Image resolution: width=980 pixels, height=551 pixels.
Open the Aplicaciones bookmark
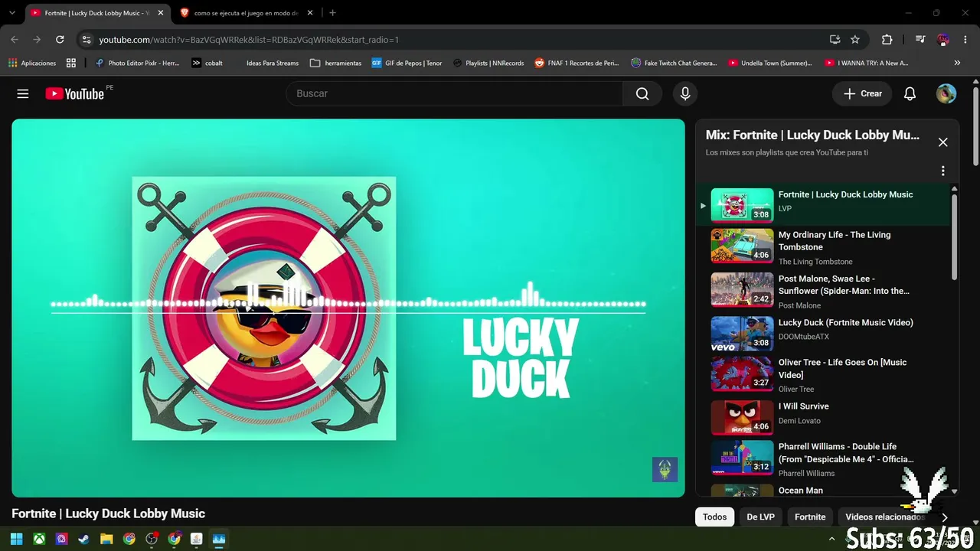[x=32, y=63]
